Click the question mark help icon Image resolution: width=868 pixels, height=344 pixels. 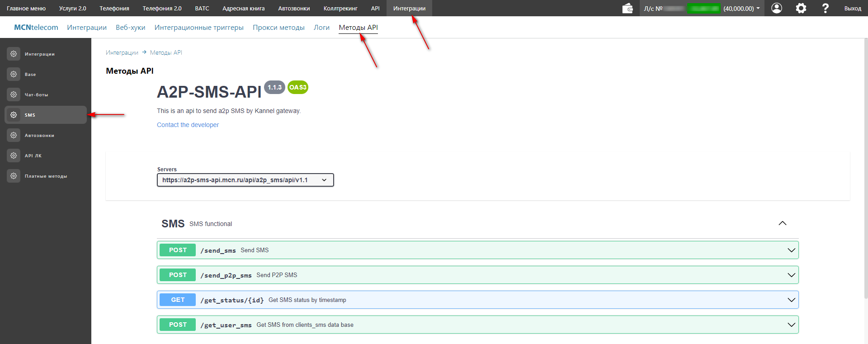[x=825, y=8]
